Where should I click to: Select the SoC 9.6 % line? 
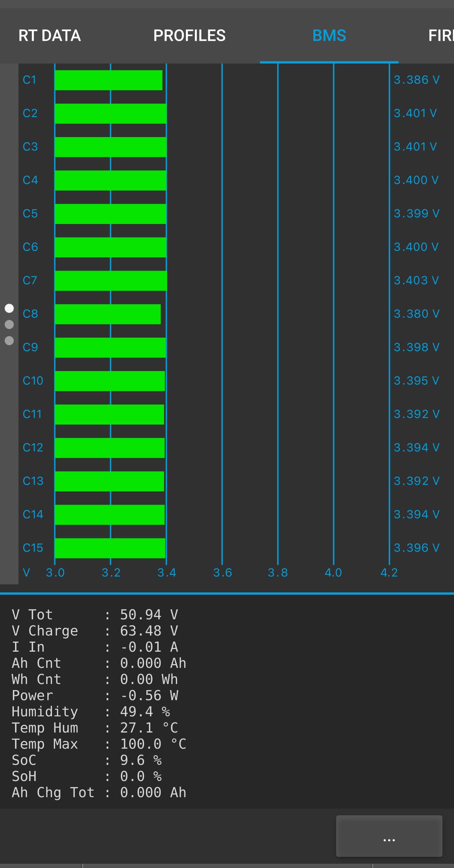pyautogui.click(x=87, y=760)
